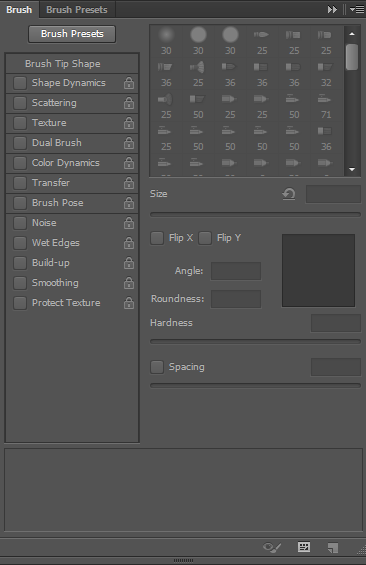Click the lock icon next to Shape Dynamics

pos(129,83)
